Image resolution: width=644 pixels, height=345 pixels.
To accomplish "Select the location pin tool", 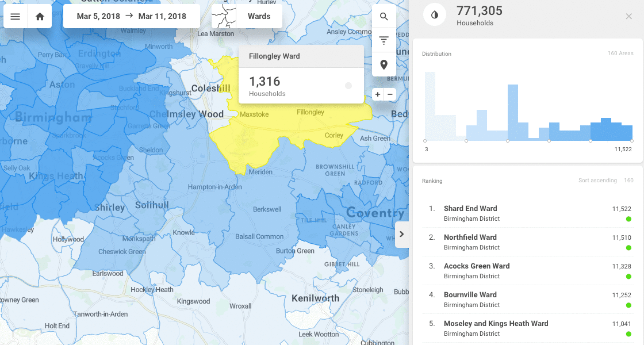I will 384,64.
